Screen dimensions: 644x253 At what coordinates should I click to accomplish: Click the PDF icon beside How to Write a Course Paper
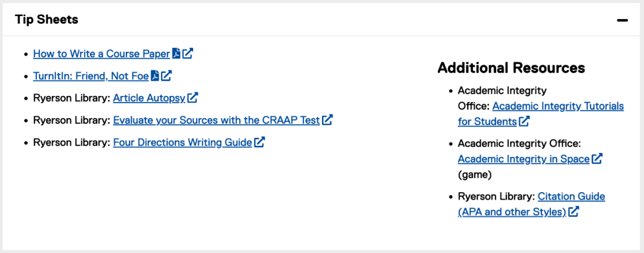tap(176, 53)
